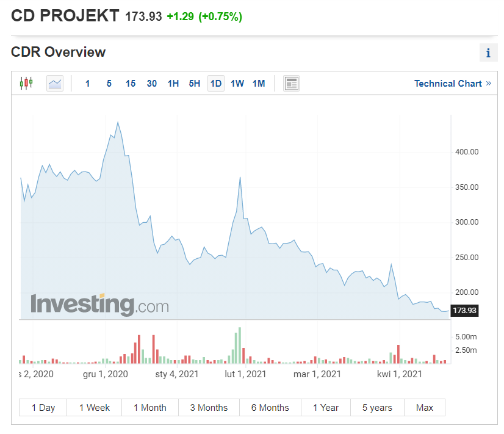Click the +1.29 price change value
This screenshot has height=434, width=504.
tap(181, 16)
